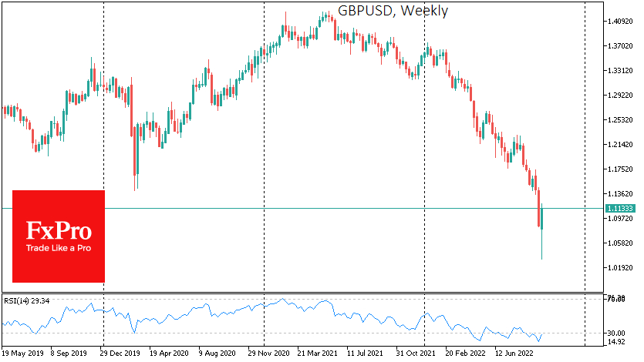644x362 pixels.
Task: Click the 9 Aug 2020 date label
Action: point(217,353)
